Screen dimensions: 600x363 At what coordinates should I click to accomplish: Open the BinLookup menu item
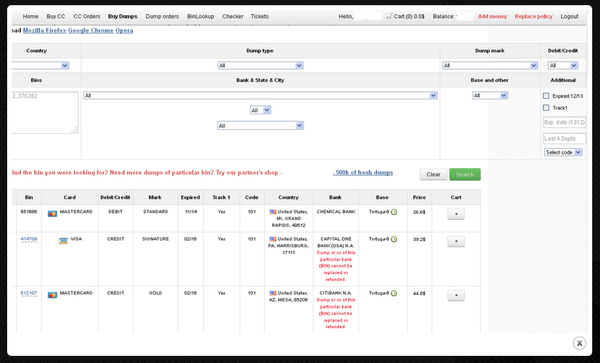click(201, 16)
